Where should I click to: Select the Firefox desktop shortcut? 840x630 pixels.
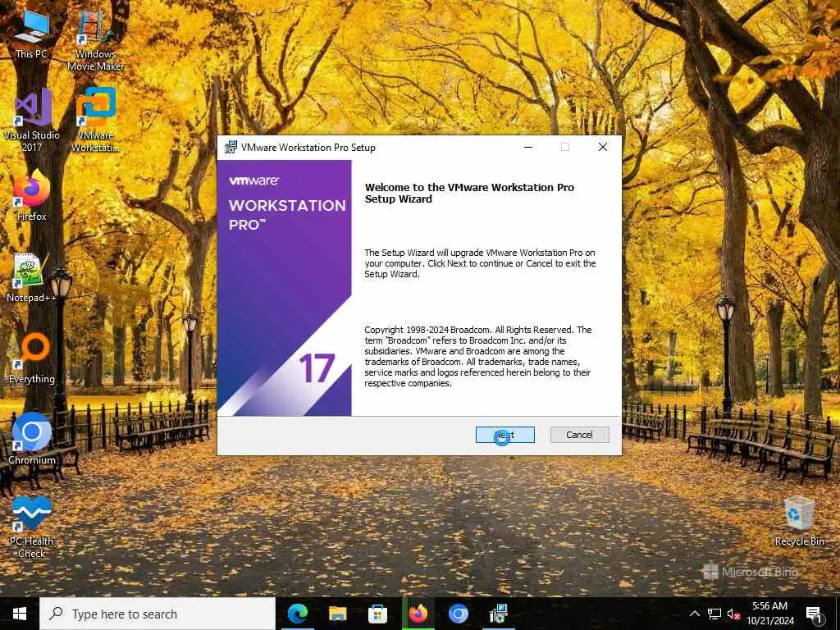coord(32,195)
